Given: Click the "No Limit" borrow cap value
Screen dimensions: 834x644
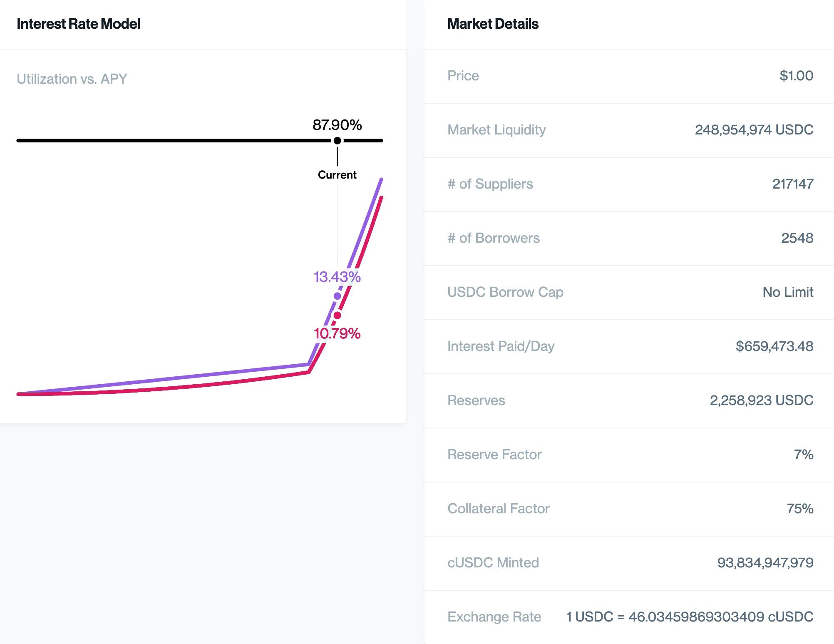Looking at the screenshot, I should [x=787, y=292].
